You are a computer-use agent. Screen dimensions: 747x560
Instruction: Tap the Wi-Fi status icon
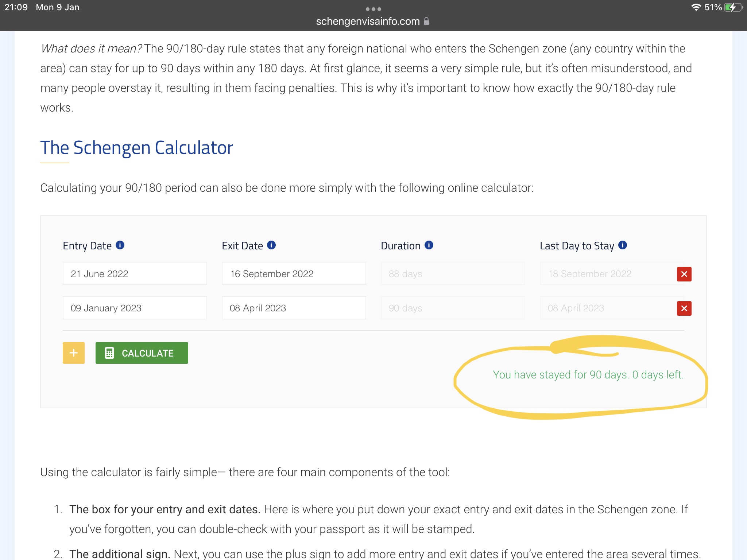696,7
